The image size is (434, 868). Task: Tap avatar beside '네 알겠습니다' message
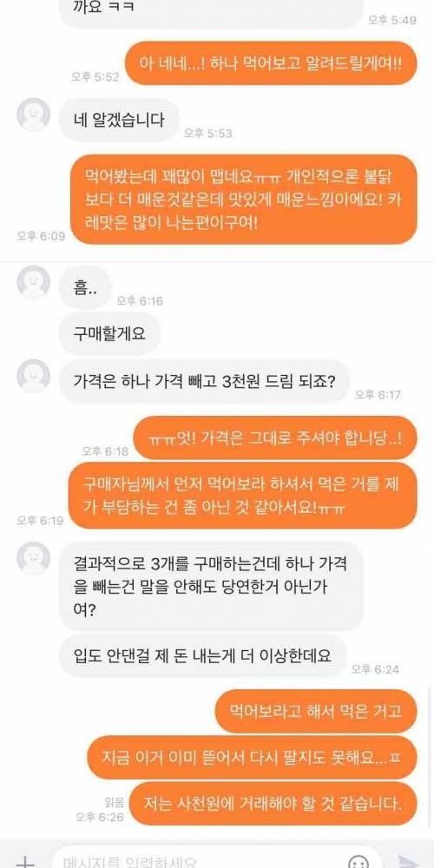tap(33, 115)
